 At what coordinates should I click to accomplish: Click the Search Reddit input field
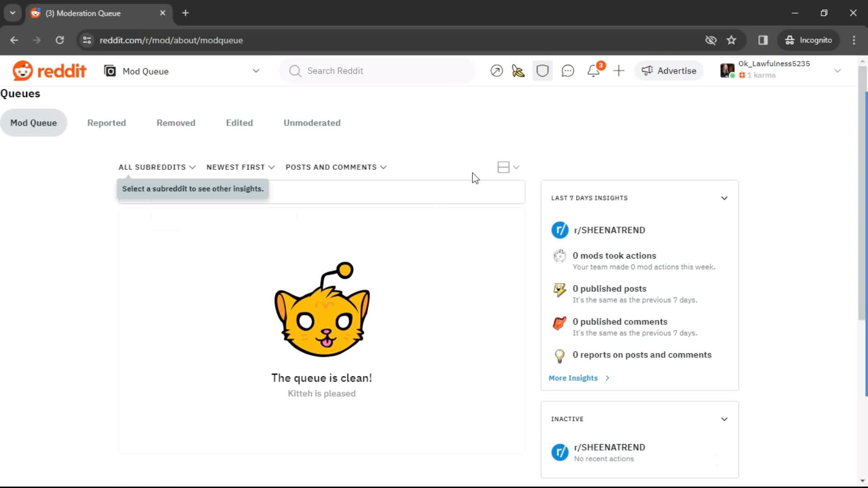pyautogui.click(x=377, y=70)
